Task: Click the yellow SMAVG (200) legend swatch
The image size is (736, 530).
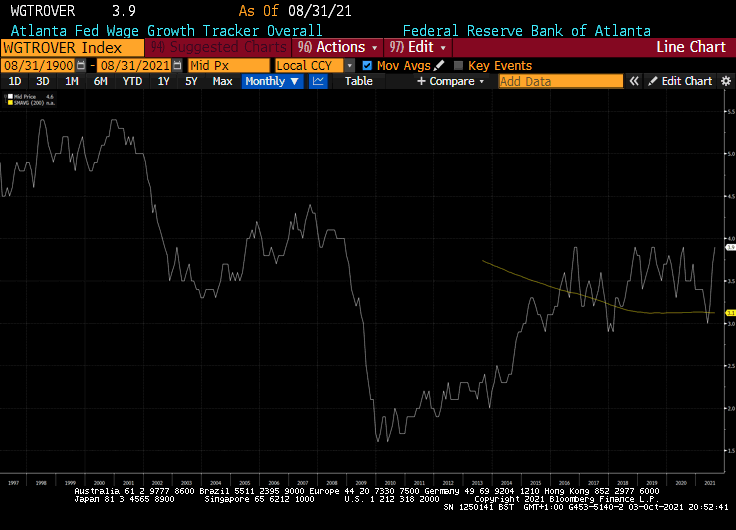Action: [10, 102]
